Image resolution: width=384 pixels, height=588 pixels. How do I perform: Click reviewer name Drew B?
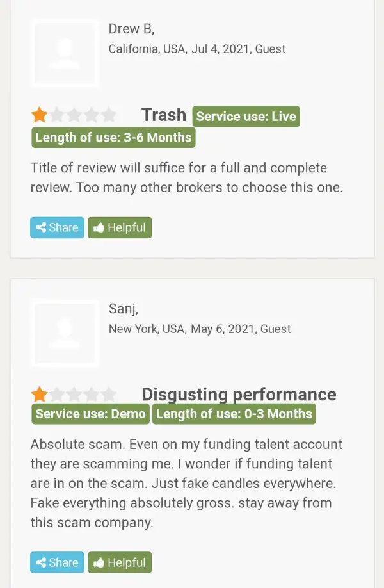[131, 29]
